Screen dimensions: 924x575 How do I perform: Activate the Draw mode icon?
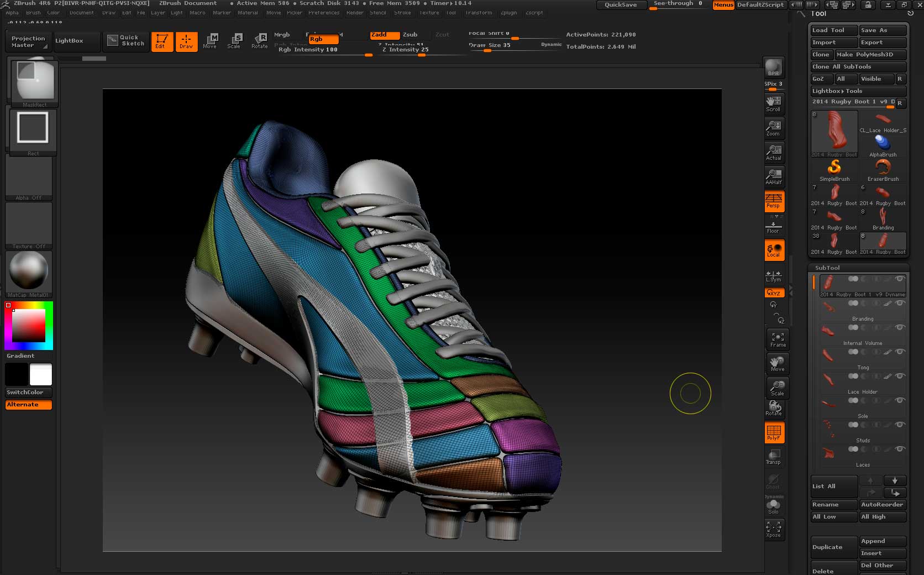[186, 41]
